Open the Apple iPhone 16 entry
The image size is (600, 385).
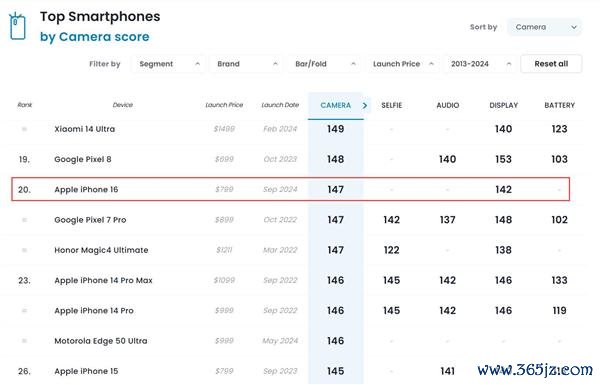click(x=86, y=189)
